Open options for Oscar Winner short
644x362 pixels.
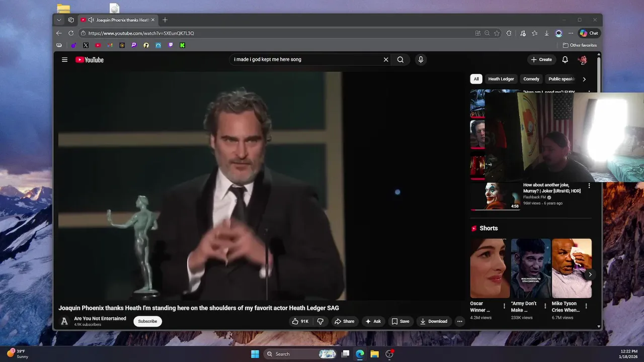[504, 306]
